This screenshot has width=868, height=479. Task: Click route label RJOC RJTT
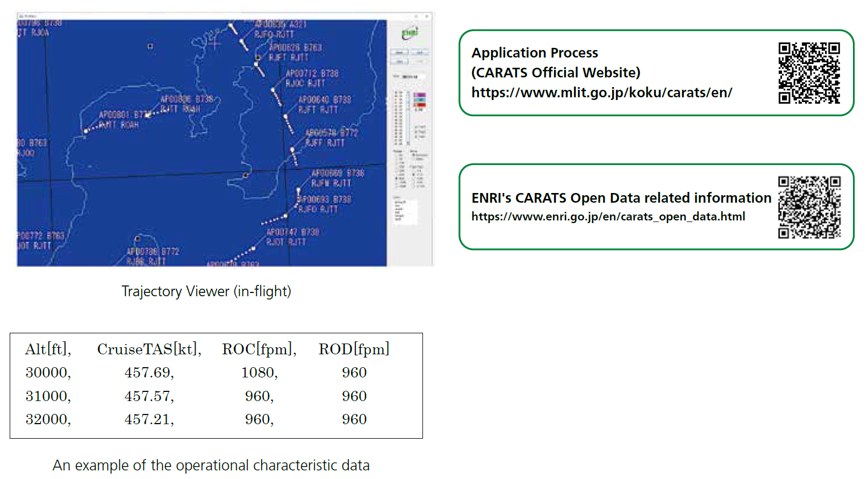[305, 83]
